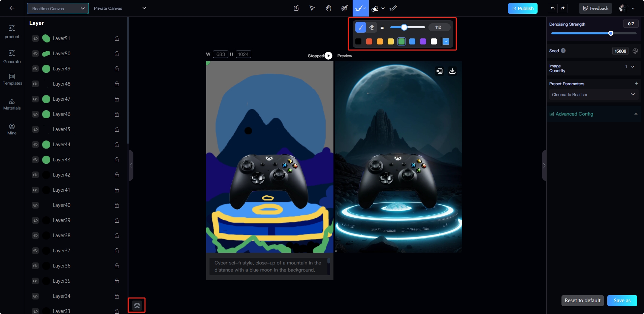Open the Materials sidebar tab
The height and width of the screenshot is (314, 644).
12,104
